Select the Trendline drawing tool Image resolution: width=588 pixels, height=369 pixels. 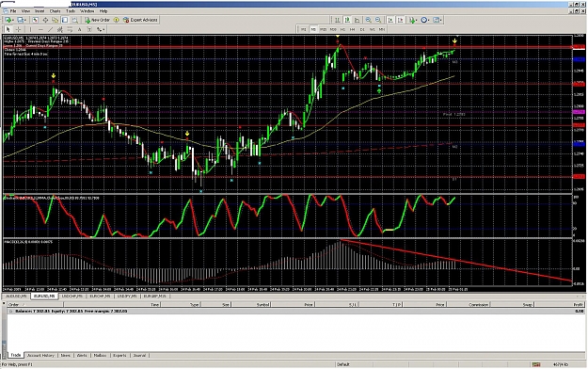pos(50,29)
